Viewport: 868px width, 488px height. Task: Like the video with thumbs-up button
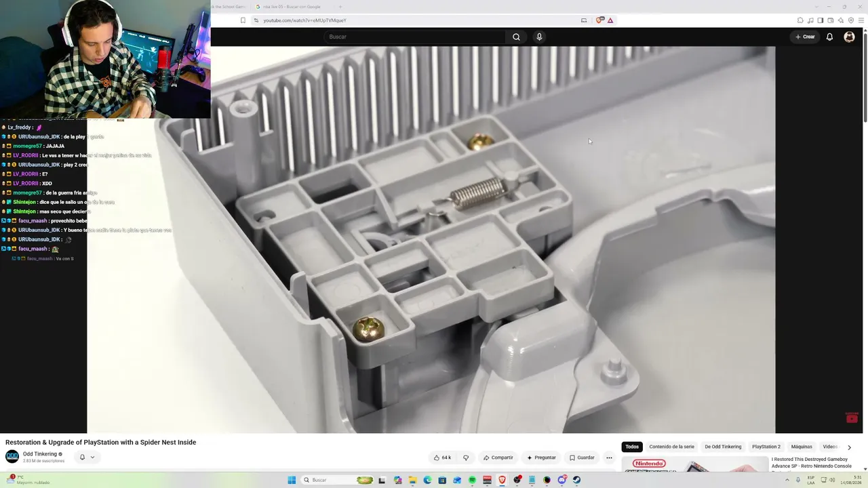pyautogui.click(x=442, y=457)
